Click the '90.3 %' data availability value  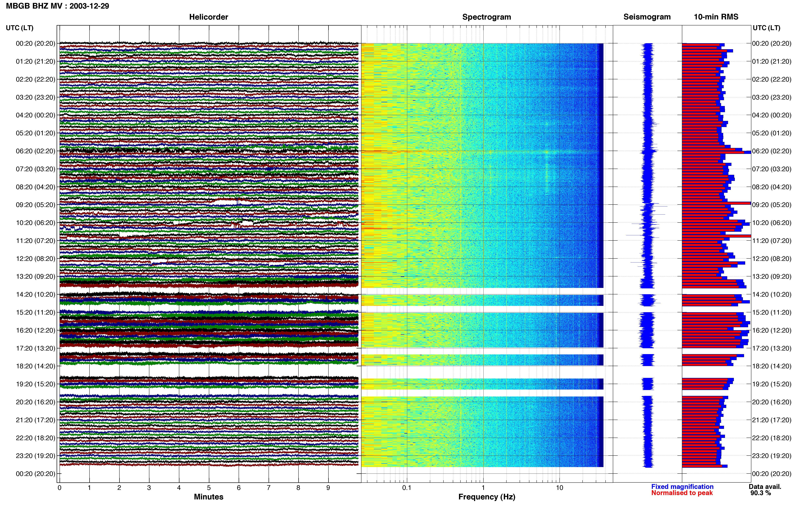point(761,493)
